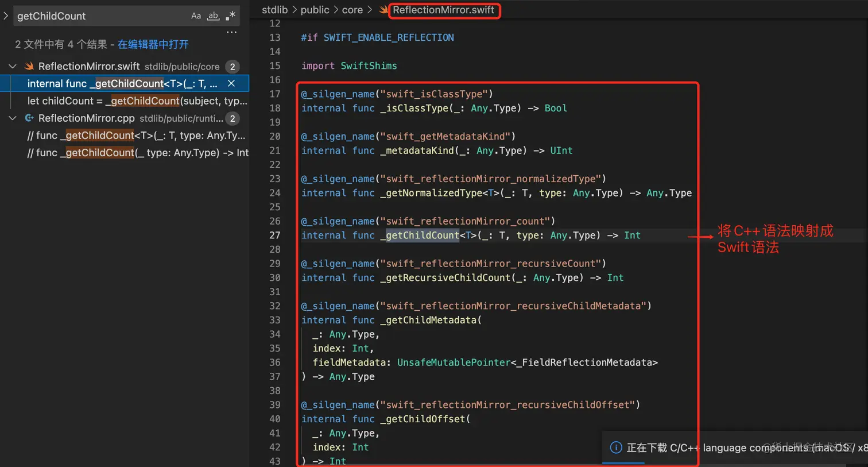Click line number 27 in the gutter
The width and height of the screenshot is (868, 467).
tap(275, 236)
